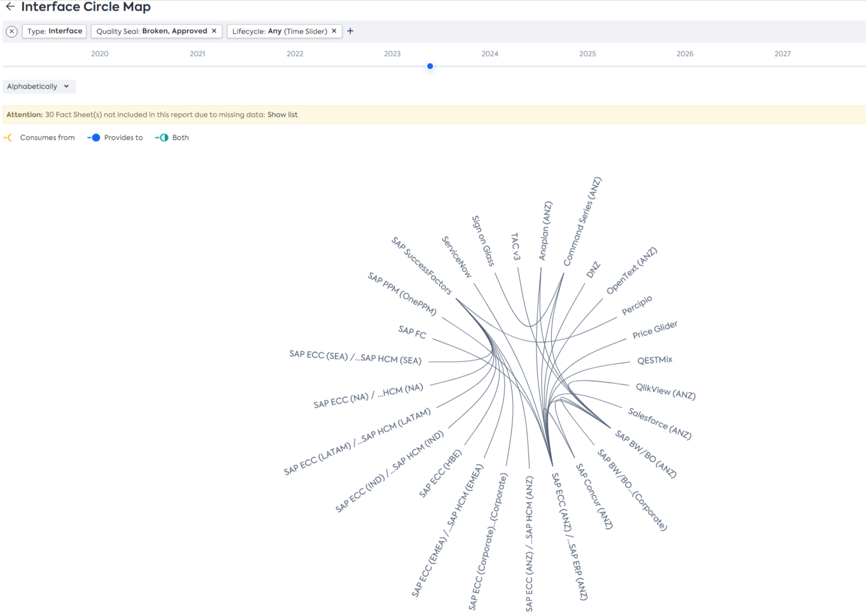This screenshot has width=866, height=616.
Task: Jump to 2020 on the timeline
Action: point(100,54)
